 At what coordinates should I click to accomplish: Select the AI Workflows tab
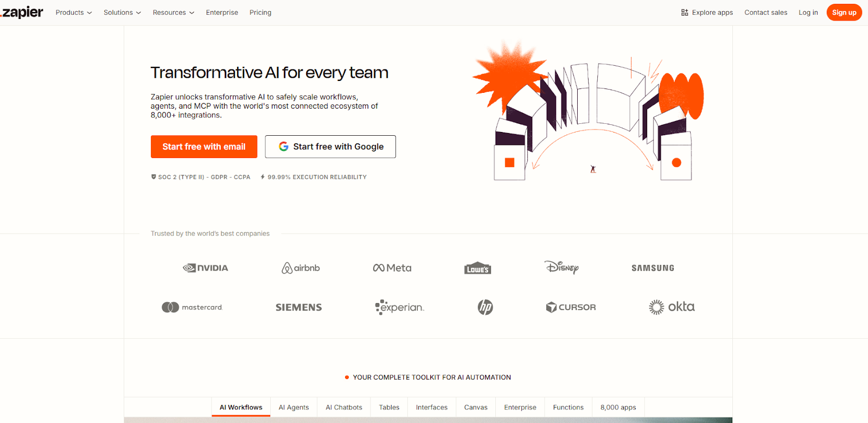(x=241, y=407)
